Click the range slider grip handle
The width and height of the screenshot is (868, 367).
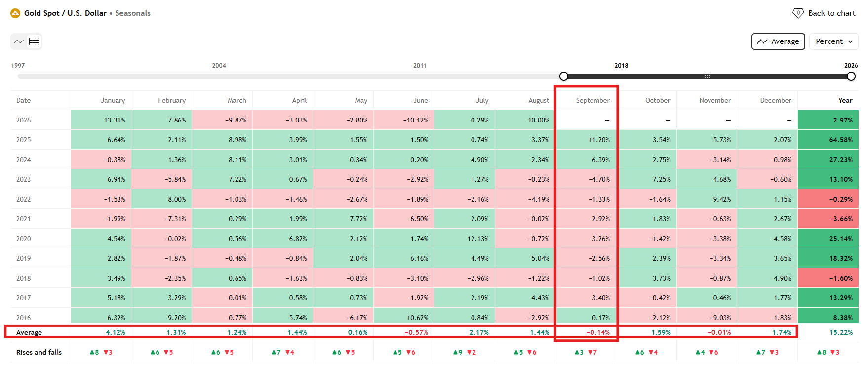click(x=707, y=76)
